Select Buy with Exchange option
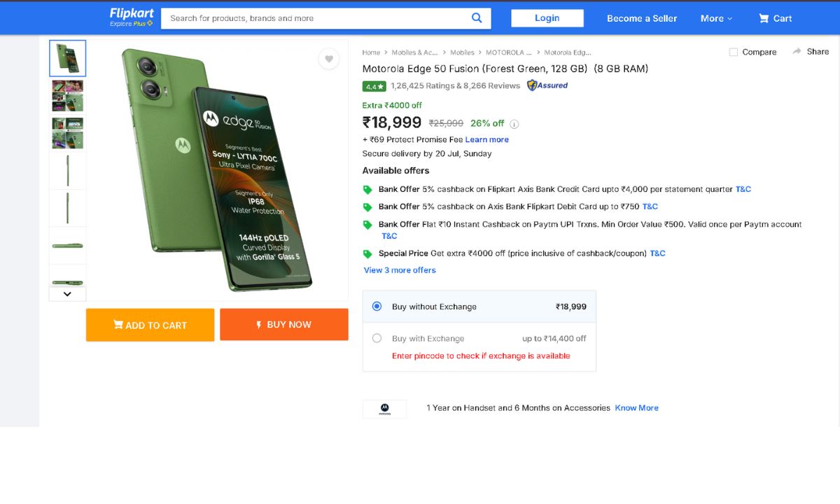Image resolution: width=840 pixels, height=504 pixels. coord(377,338)
